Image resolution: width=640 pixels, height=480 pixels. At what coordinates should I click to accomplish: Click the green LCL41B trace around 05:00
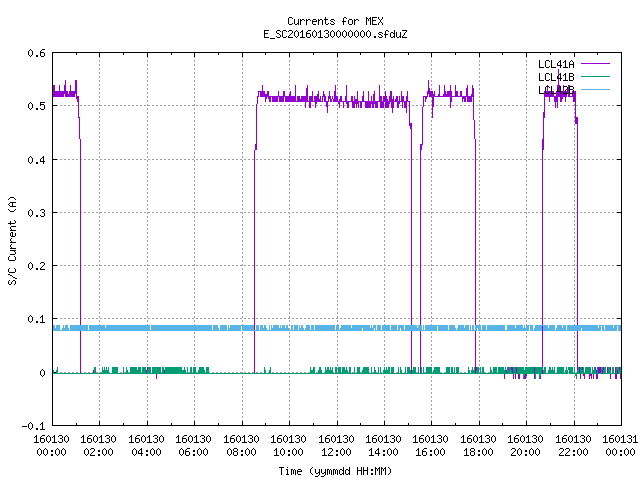171,370
